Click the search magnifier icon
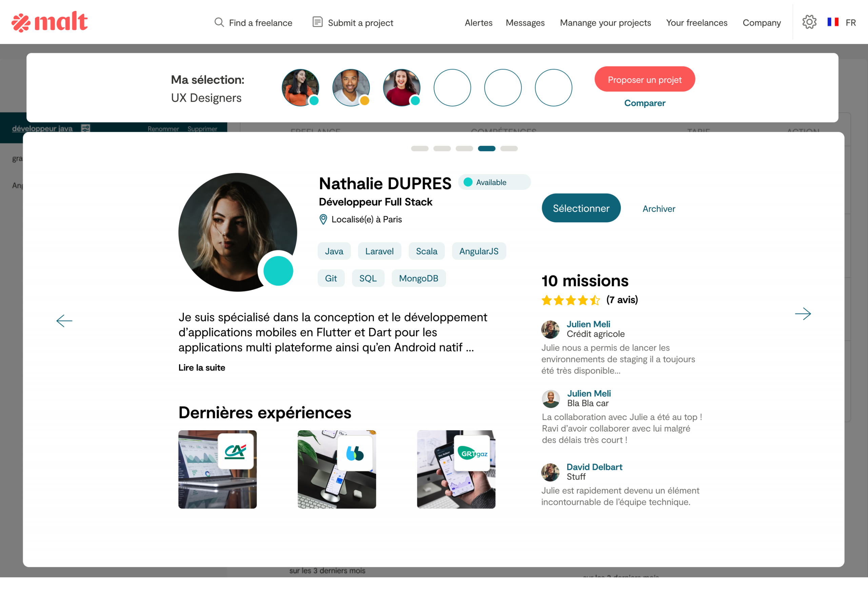Screen dimensions: 868x596 click(x=219, y=22)
